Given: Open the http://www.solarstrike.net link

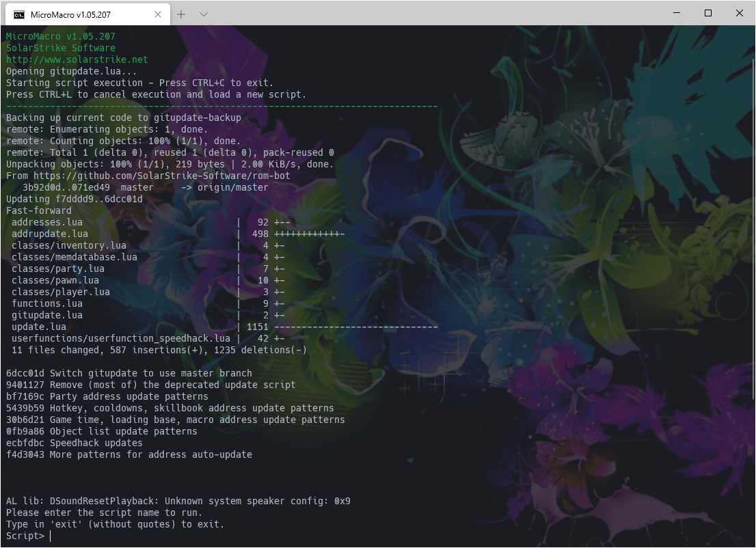Looking at the screenshot, I should (77, 59).
